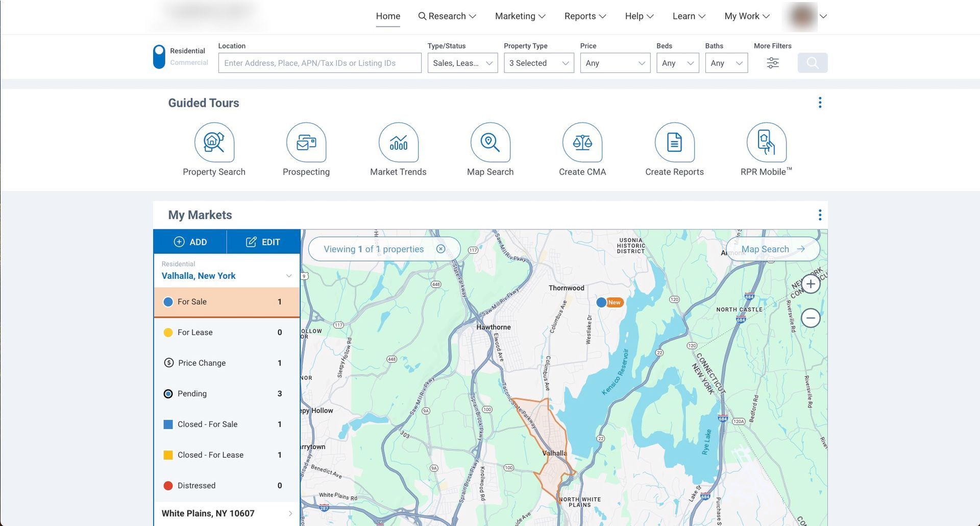The width and height of the screenshot is (980, 526).
Task: Toggle the Residential/Commercial switch
Action: [x=159, y=57]
